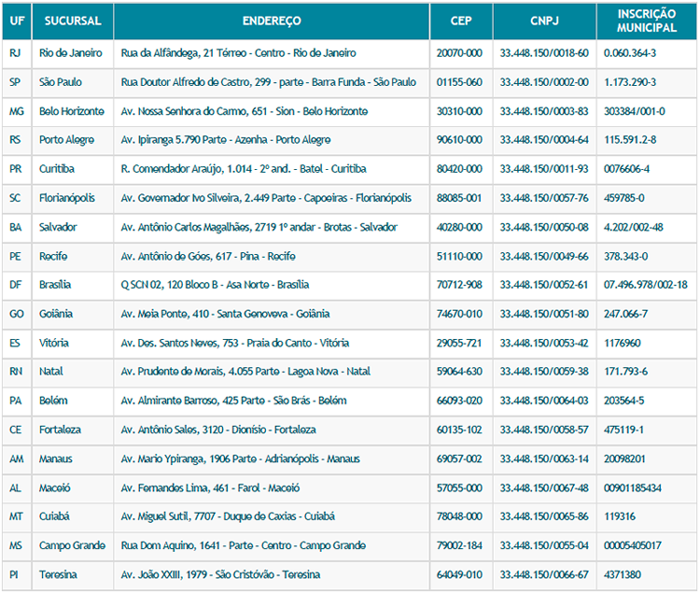Click the CEP column header

point(460,21)
